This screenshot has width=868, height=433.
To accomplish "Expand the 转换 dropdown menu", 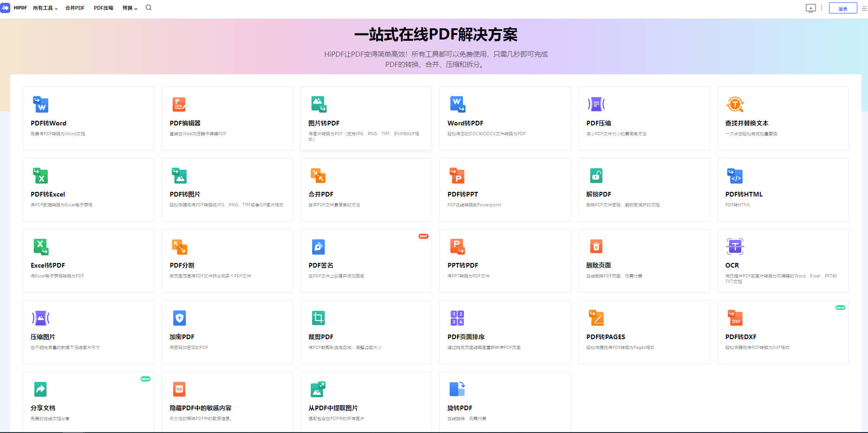I will click(130, 8).
